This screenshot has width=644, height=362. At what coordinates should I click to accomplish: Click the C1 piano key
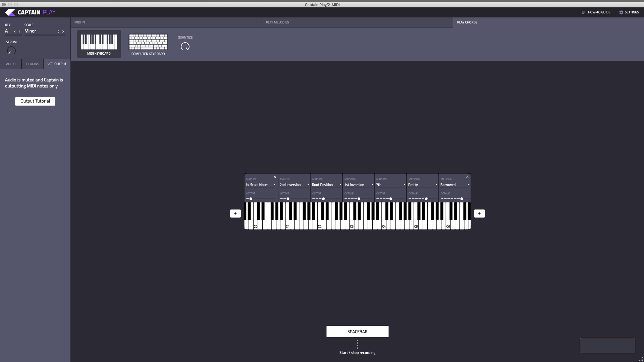click(x=288, y=225)
